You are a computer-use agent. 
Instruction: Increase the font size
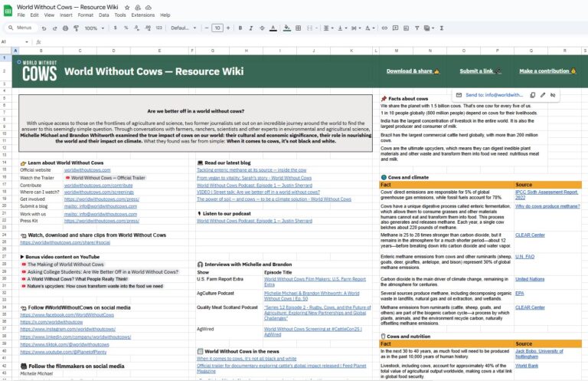pos(228,28)
